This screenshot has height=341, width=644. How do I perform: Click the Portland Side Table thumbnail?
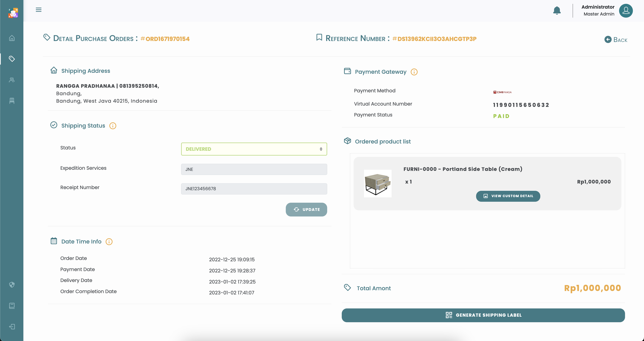click(x=378, y=183)
